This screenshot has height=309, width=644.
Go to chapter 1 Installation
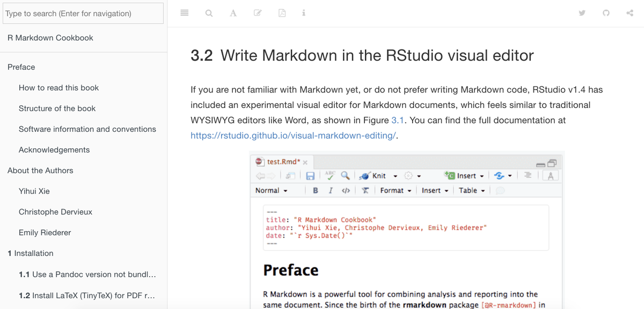click(31, 253)
